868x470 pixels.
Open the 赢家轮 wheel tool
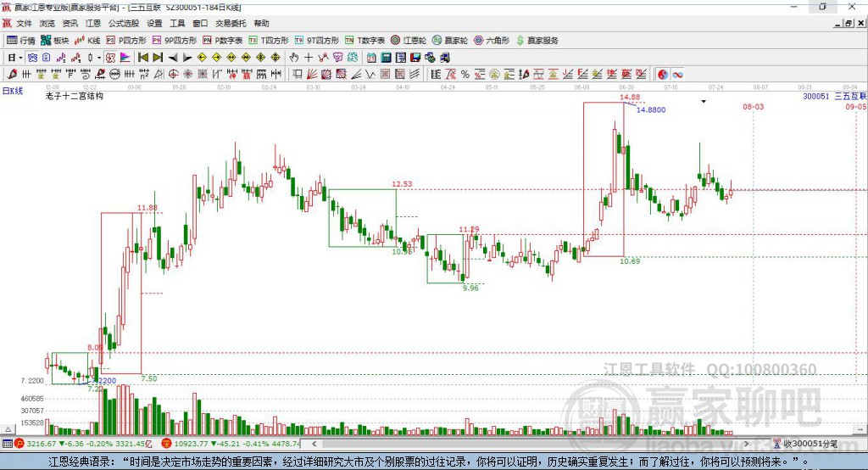coord(450,41)
